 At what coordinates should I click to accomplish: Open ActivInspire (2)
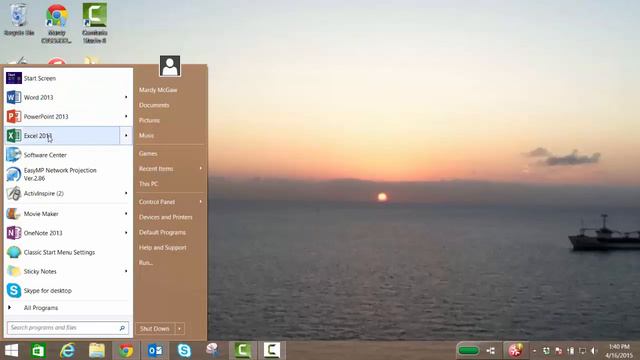62,193
